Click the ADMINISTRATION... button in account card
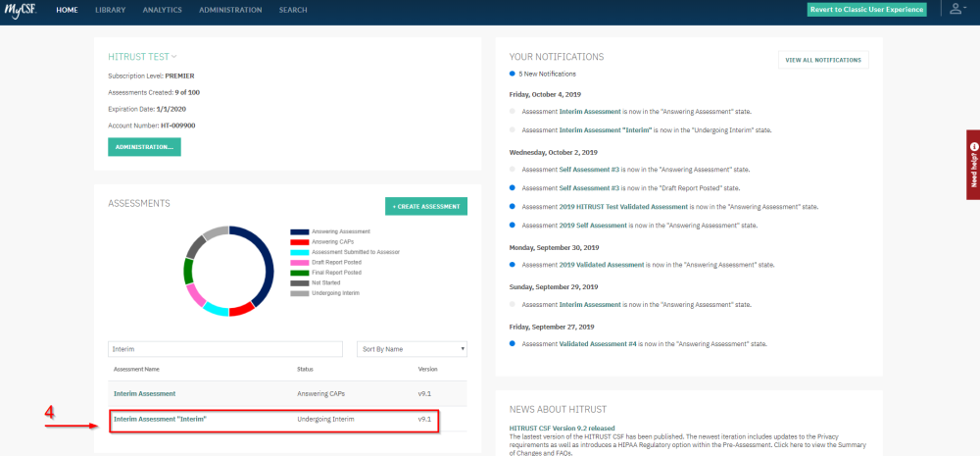 144,147
